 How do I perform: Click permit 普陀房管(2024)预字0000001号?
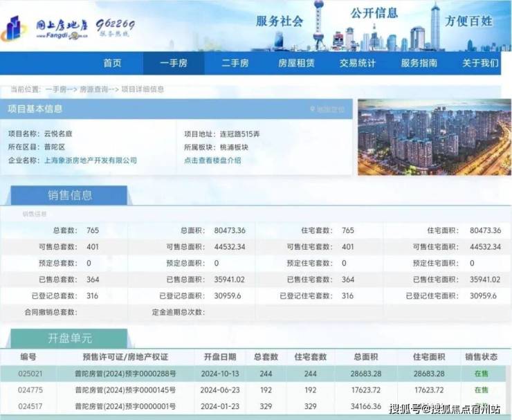click(x=125, y=406)
